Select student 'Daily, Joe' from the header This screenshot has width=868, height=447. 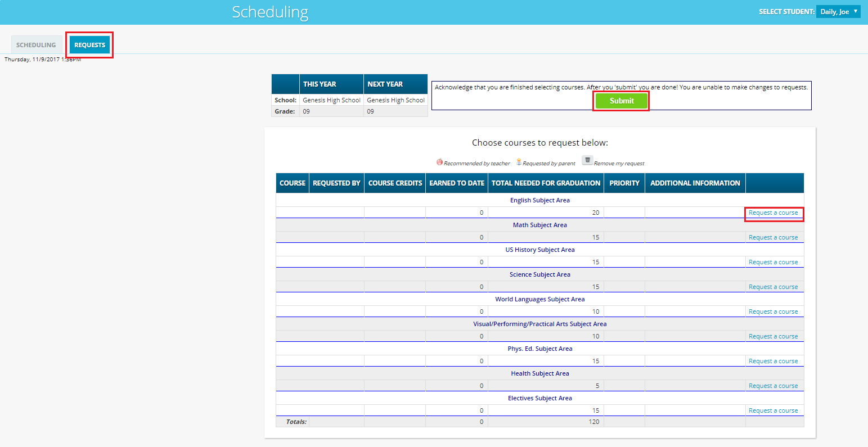[835, 11]
